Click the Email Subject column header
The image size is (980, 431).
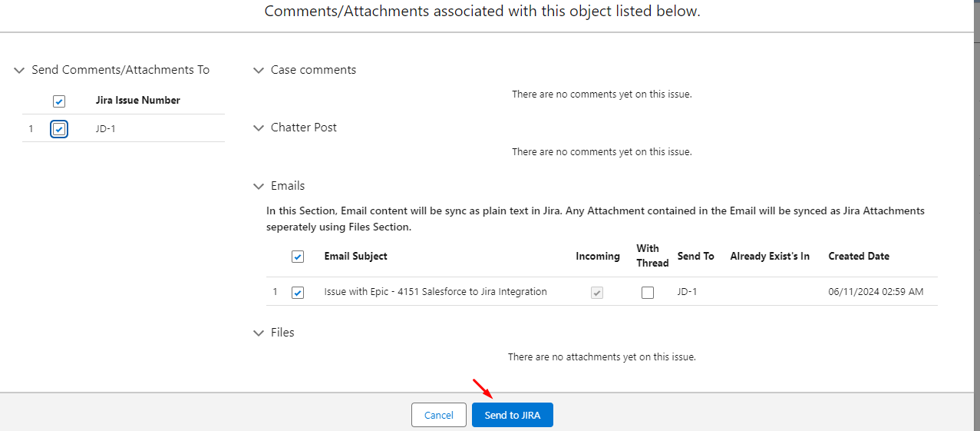[356, 256]
